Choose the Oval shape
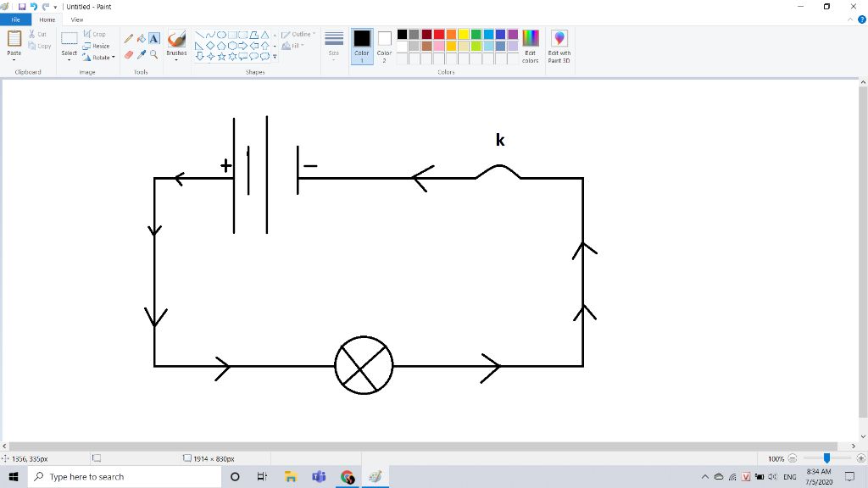 point(221,35)
